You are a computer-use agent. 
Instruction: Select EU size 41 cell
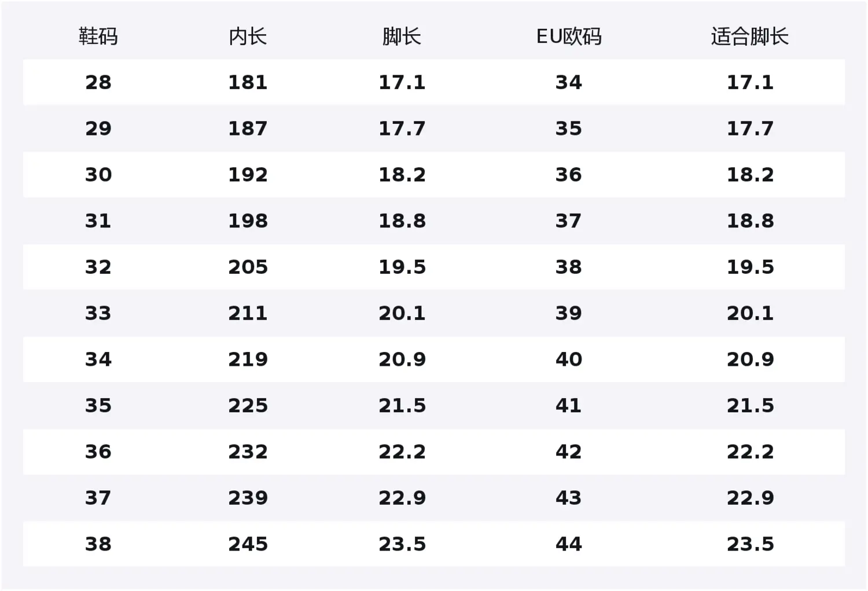point(569,406)
